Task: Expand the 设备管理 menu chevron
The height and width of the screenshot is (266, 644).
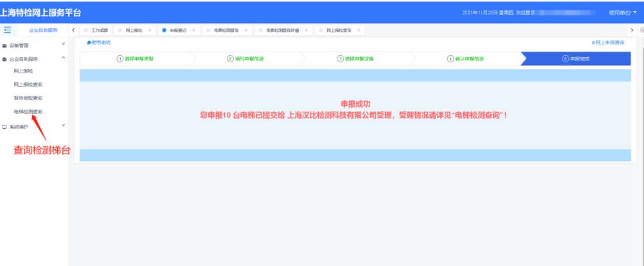Action: pos(63,44)
